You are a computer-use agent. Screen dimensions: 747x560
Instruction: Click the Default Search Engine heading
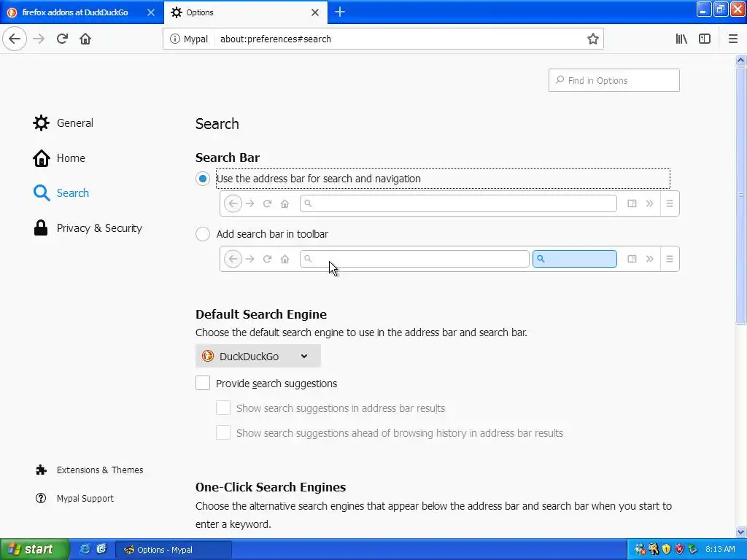click(x=261, y=314)
